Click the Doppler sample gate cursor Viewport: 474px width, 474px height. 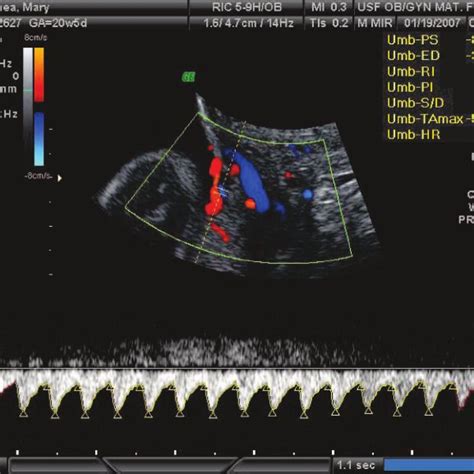[223, 192]
